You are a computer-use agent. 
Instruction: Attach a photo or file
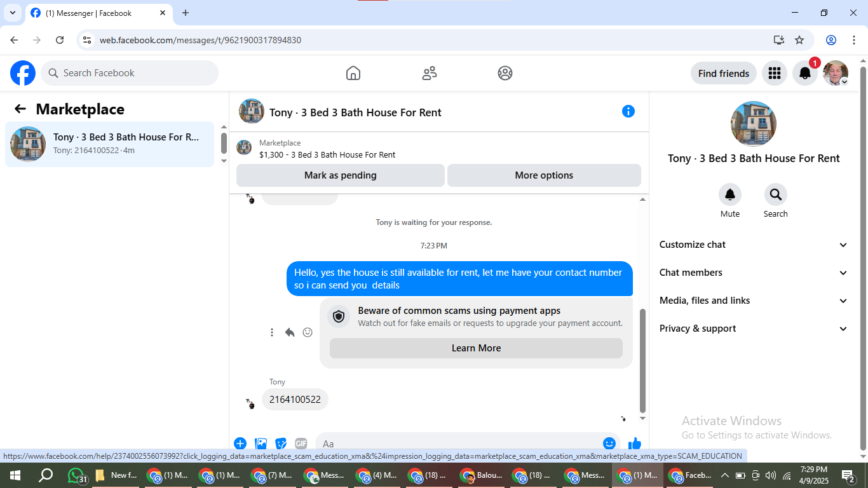point(261,444)
